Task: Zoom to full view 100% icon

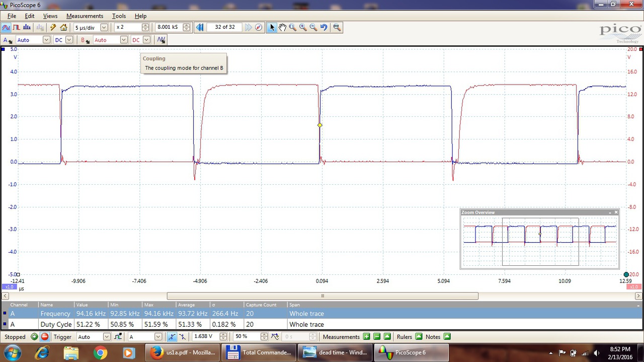Action: [x=337, y=27]
